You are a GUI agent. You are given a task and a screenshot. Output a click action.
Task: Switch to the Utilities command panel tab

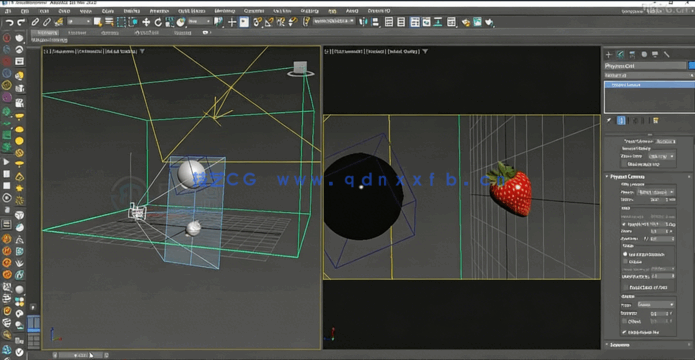[667, 55]
